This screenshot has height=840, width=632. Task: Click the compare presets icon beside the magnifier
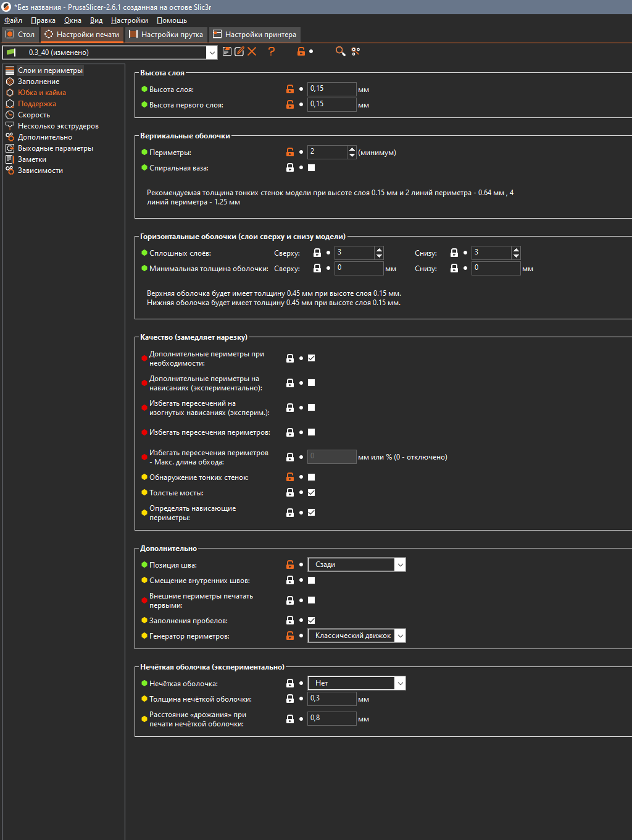pos(355,51)
